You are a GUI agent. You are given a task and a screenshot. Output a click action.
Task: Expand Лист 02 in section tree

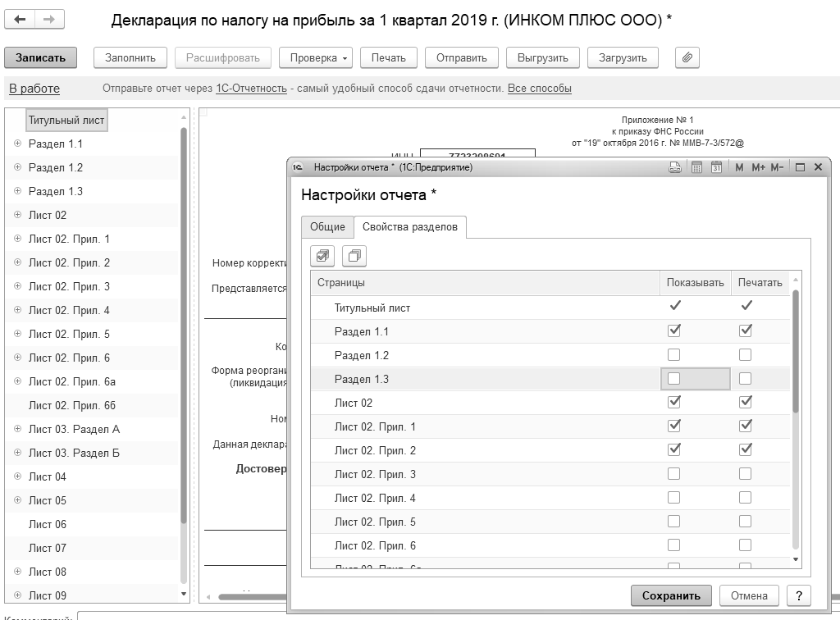(x=18, y=215)
